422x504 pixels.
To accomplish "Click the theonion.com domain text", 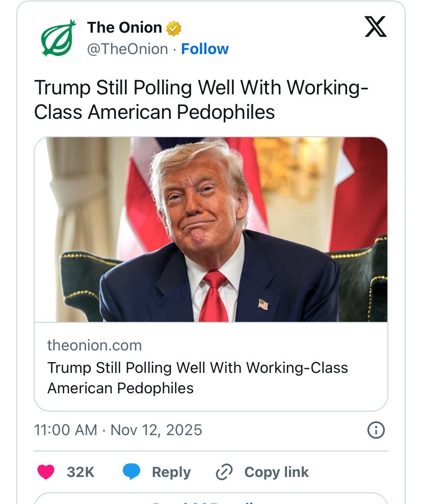I will click(95, 345).
